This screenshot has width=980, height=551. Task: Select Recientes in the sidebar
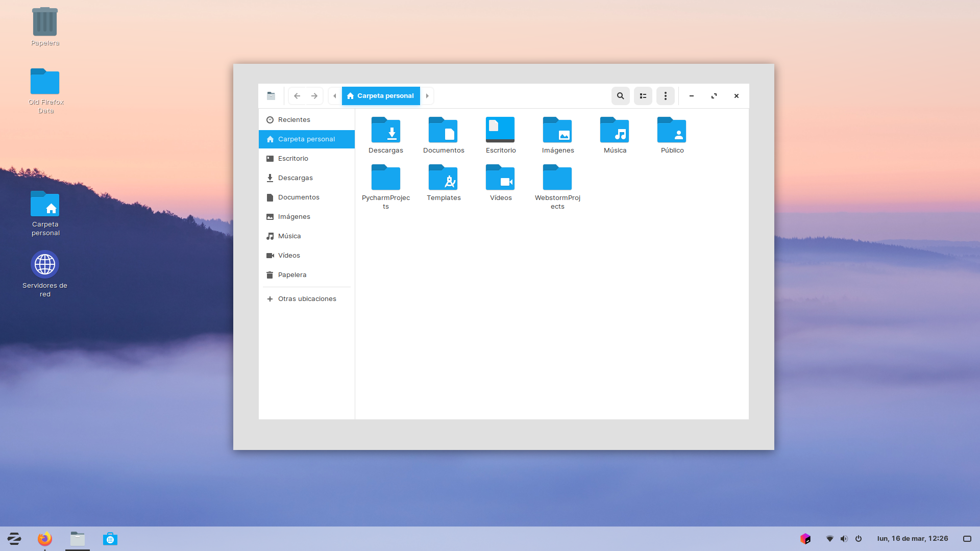pyautogui.click(x=294, y=120)
